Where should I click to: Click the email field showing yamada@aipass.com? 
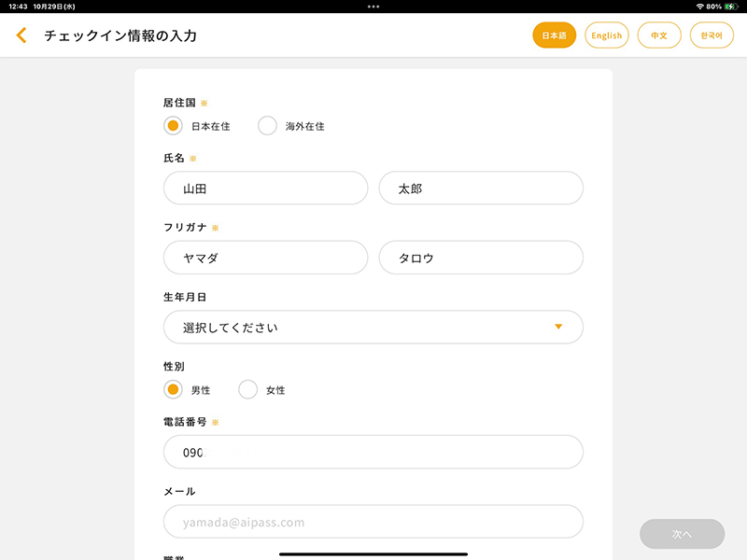373,522
